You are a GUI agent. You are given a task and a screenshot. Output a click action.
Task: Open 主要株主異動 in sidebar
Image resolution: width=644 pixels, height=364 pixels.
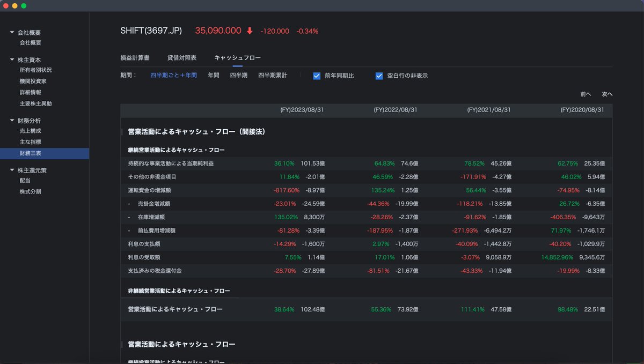pos(35,103)
